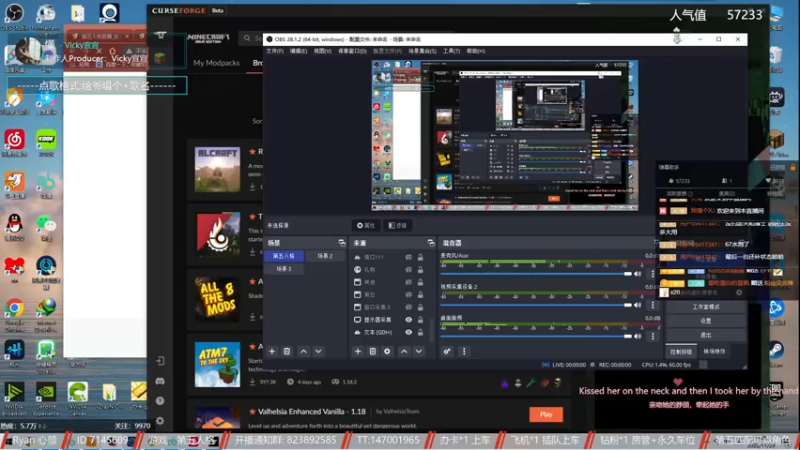Select 场景 2 in Scenes list

pyautogui.click(x=325, y=256)
